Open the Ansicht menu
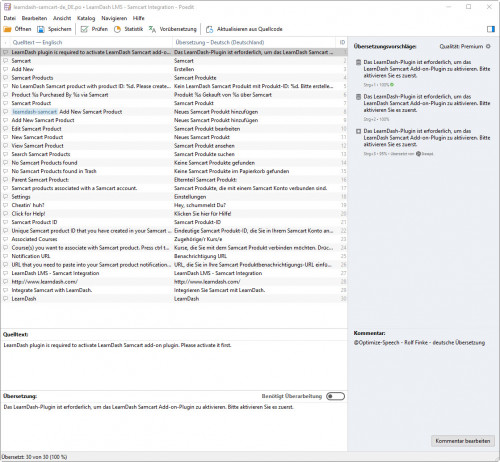This screenshot has height=462, width=500. (x=62, y=18)
